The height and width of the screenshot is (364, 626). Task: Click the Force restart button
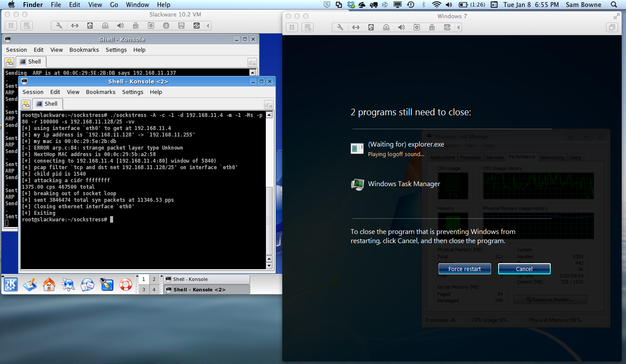[465, 269]
